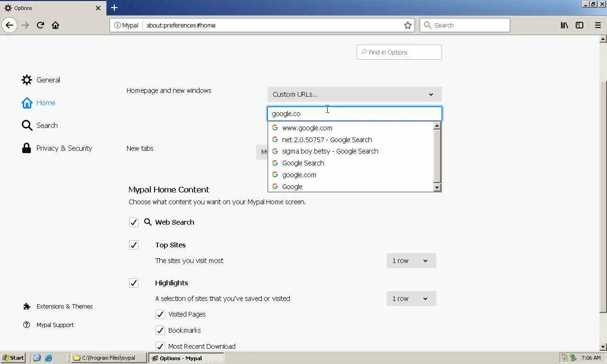Click the second system tray icon
Image resolution: width=607 pixels, height=364 pixels.
pos(573,358)
